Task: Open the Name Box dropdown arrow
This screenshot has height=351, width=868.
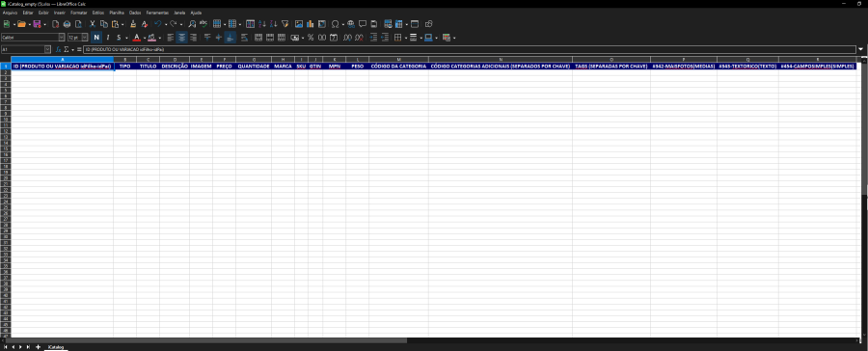Action: [47, 50]
